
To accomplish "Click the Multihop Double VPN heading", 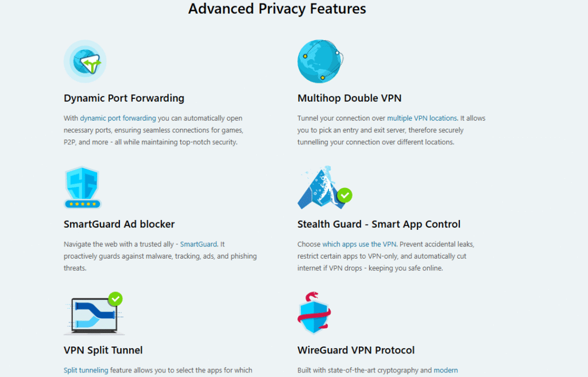I will 350,98.
